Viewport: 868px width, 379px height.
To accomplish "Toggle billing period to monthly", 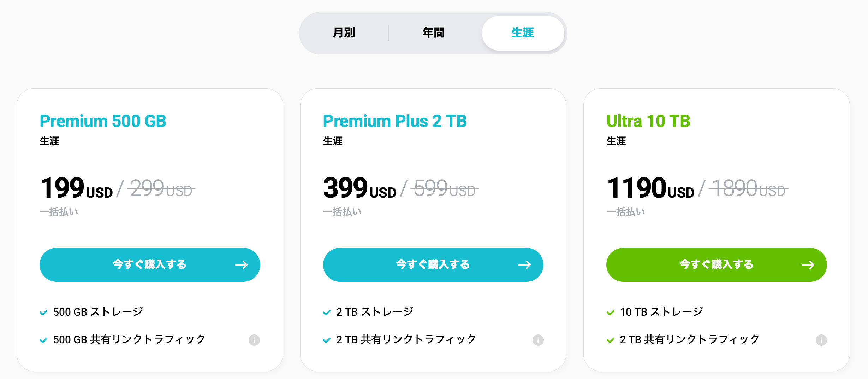I will 344,33.
